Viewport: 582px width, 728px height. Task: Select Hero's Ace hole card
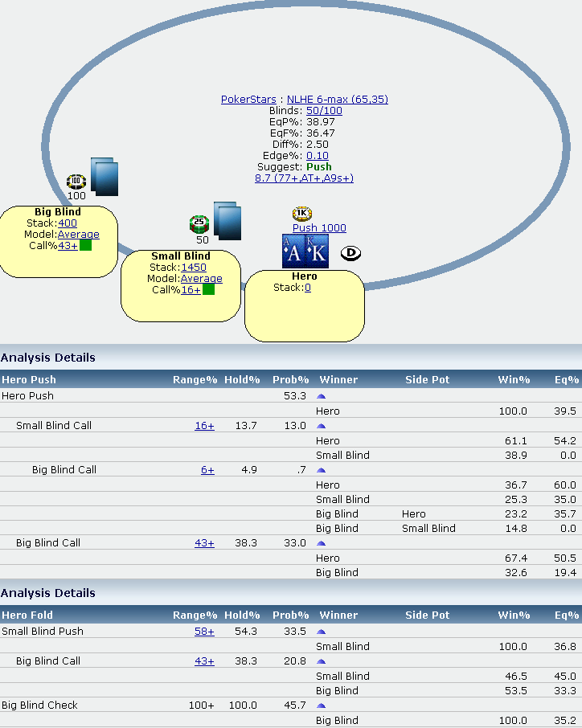[x=293, y=252]
